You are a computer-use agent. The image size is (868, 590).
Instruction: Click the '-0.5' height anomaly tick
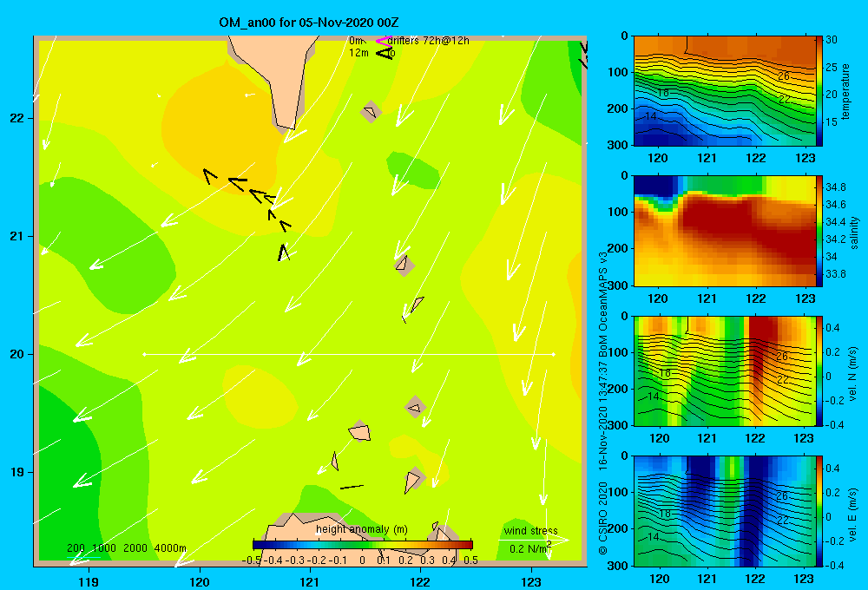click(x=252, y=560)
